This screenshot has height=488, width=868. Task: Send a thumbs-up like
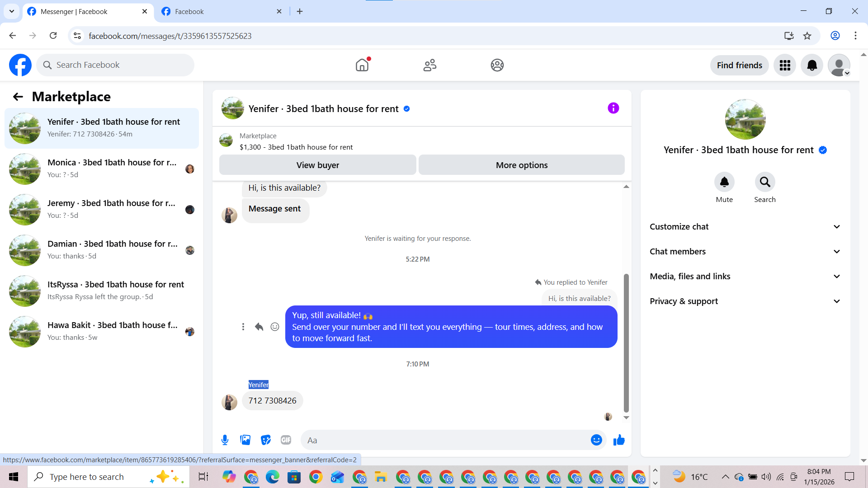tap(619, 440)
